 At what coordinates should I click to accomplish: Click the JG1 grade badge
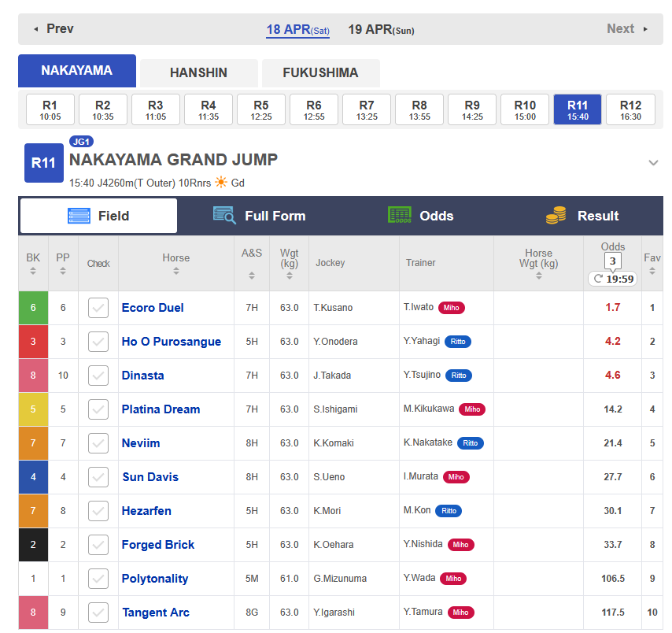coord(81,142)
